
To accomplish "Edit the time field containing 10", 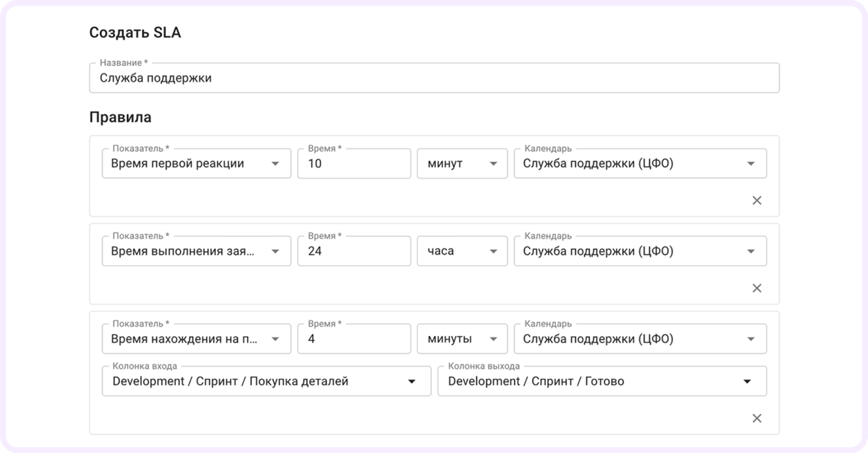I will 354,164.
